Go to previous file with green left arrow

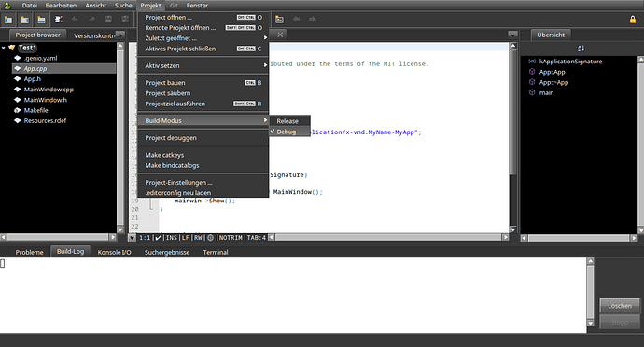coord(296,20)
